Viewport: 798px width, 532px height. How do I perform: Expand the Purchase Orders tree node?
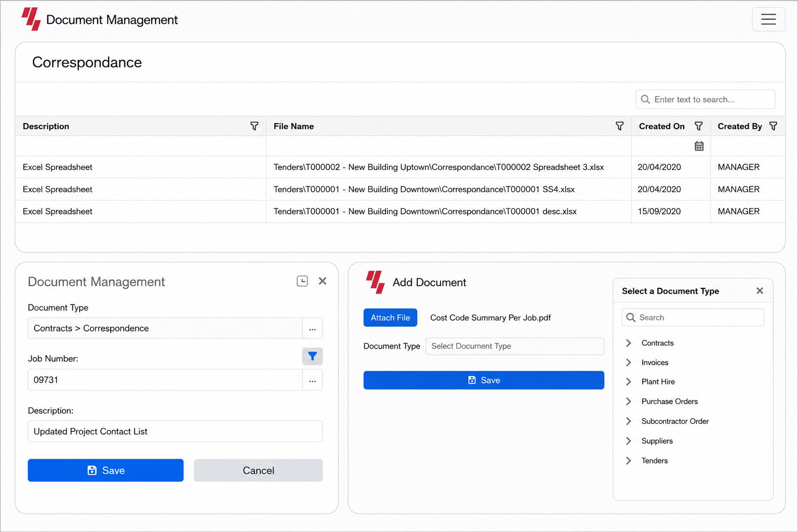pos(629,402)
